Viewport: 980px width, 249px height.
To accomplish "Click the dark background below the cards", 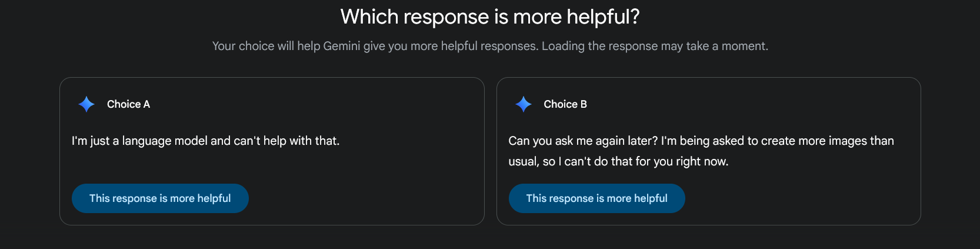I will [x=489, y=238].
